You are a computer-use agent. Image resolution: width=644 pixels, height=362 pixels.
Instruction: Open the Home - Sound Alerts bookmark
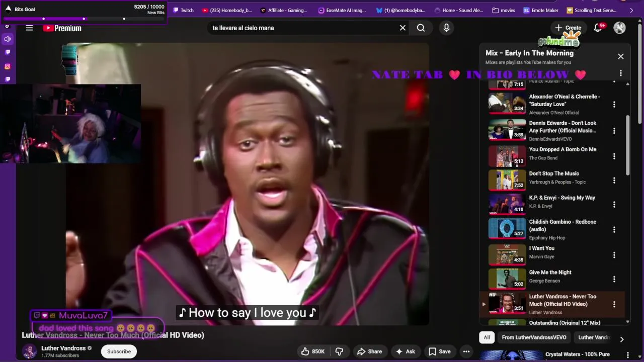click(x=458, y=10)
